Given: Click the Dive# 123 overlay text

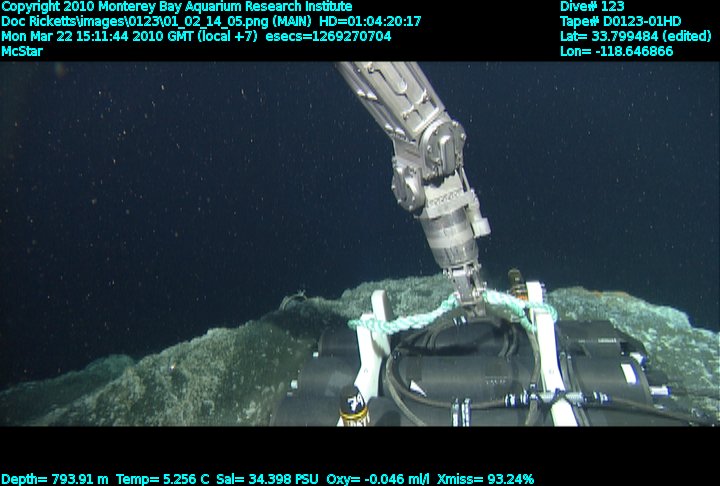Looking at the screenshot, I should point(592,7).
